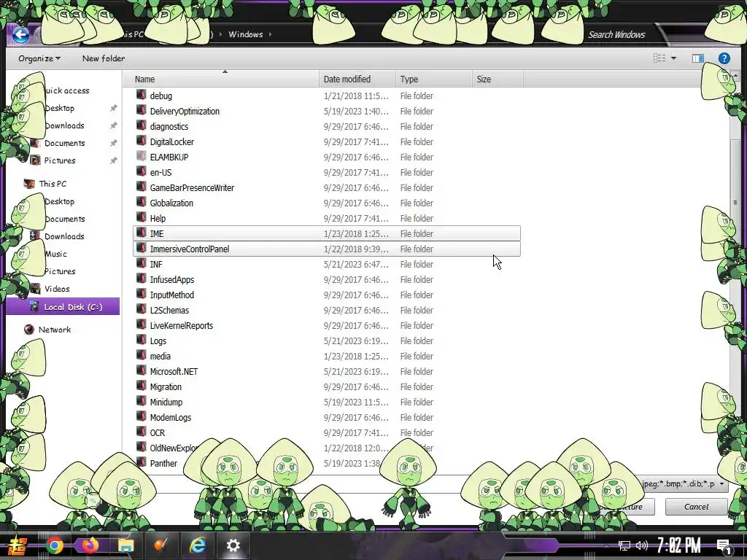
Task: Open file type filter dropdown
Action: 721,484
